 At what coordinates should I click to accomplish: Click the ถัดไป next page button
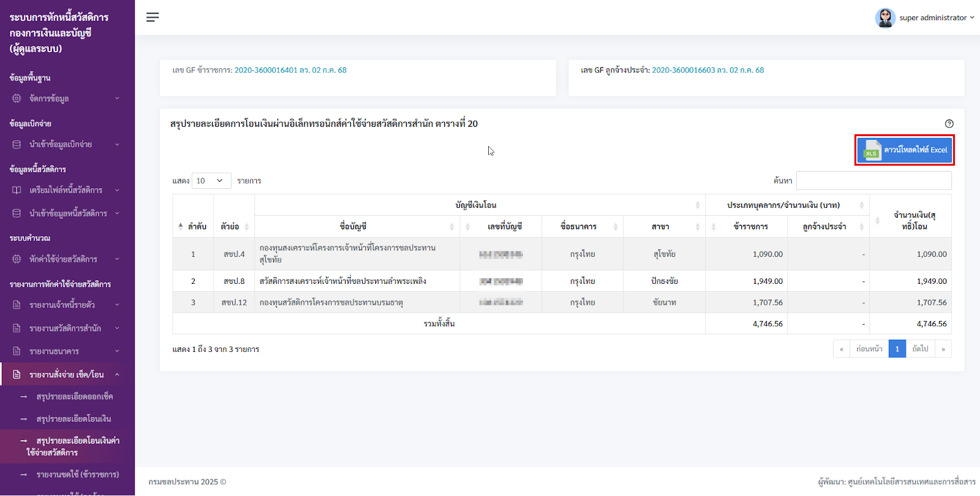(920, 349)
